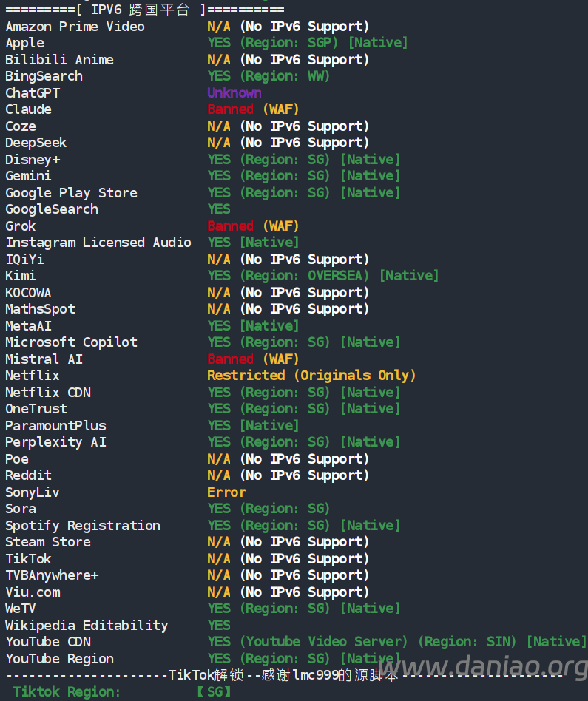Select the 'Netflix CDN' entry
Image resolution: width=588 pixels, height=701 pixels.
coord(48,393)
